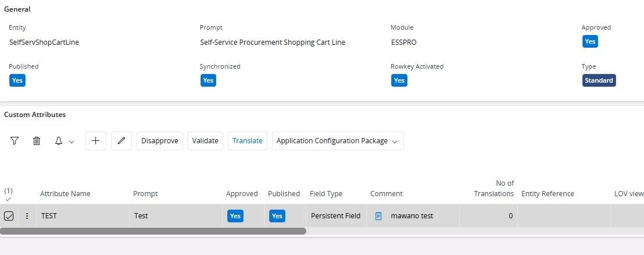This screenshot has height=255, width=644.
Task: Add a new custom attribute
Action: tap(96, 141)
